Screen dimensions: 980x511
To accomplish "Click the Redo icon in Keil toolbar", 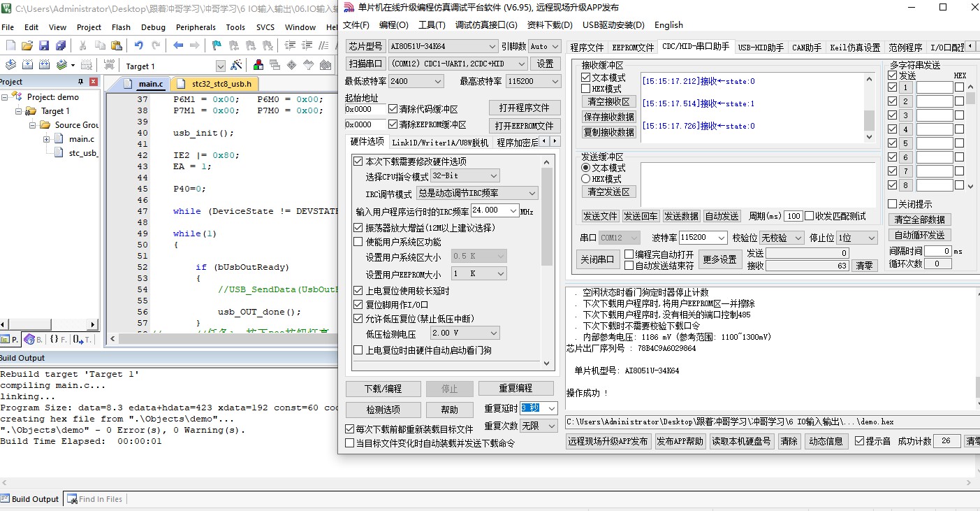I will click(x=155, y=45).
